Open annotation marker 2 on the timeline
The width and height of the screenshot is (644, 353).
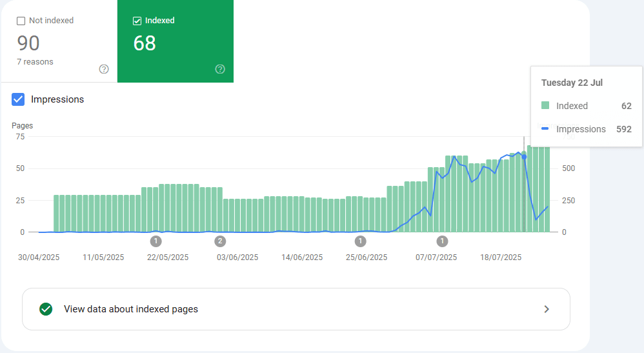pyautogui.click(x=220, y=241)
